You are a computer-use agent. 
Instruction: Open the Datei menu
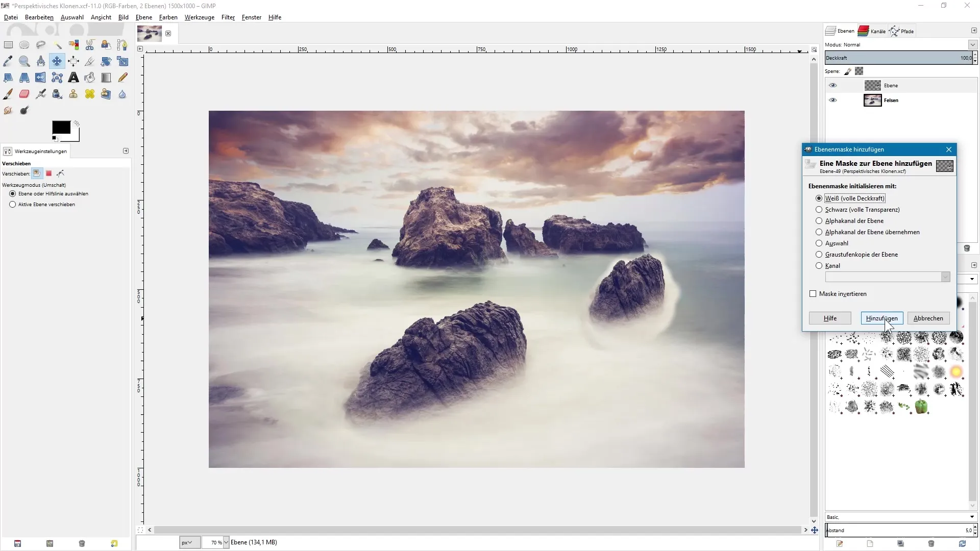(x=11, y=17)
